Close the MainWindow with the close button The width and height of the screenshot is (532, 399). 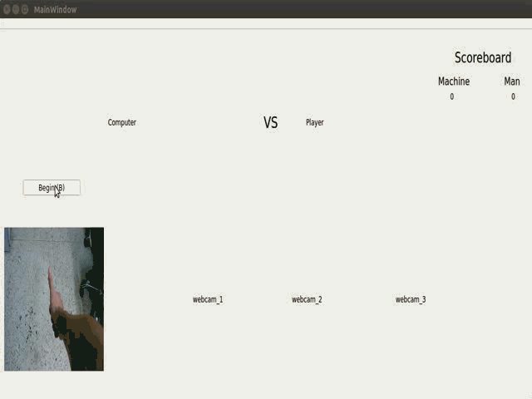(7, 9)
